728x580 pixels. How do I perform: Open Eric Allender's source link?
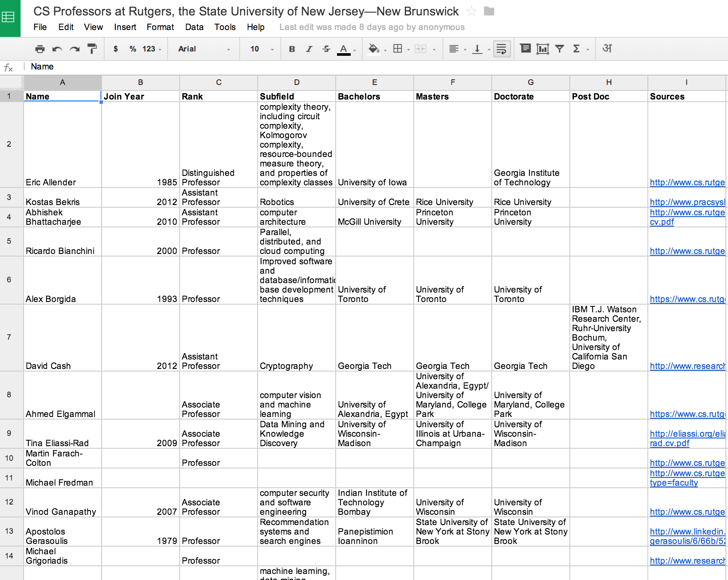tap(687, 182)
